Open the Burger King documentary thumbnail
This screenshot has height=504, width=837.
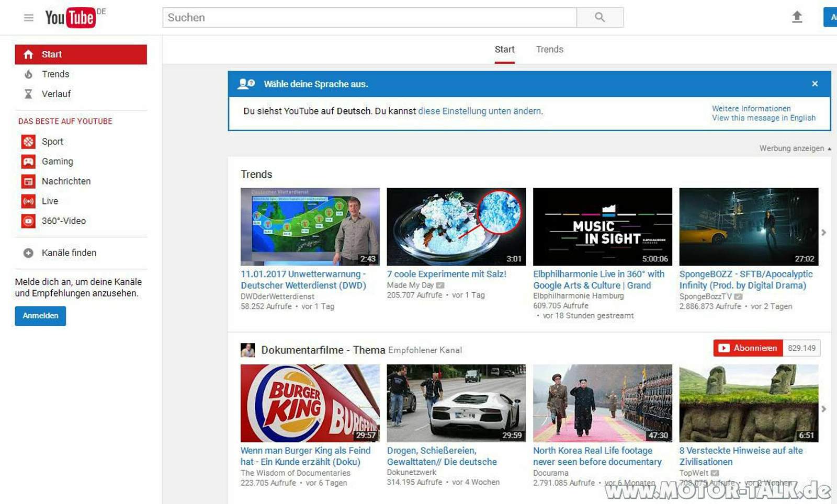[x=310, y=403]
